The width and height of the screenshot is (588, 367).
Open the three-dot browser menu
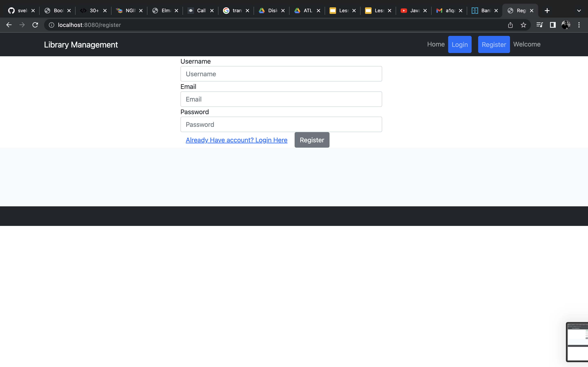[x=579, y=25]
